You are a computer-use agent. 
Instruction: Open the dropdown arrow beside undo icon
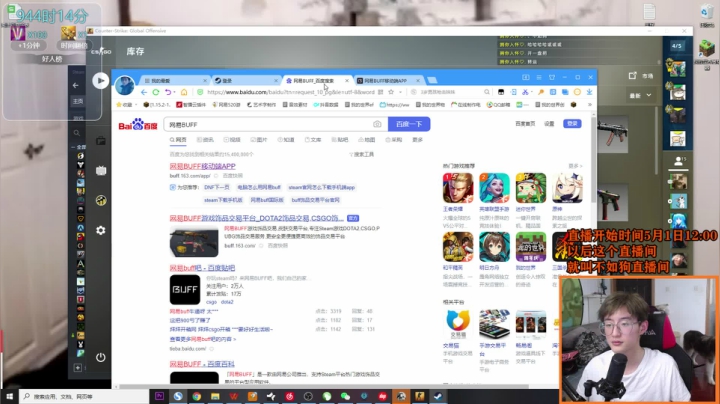click(x=174, y=92)
